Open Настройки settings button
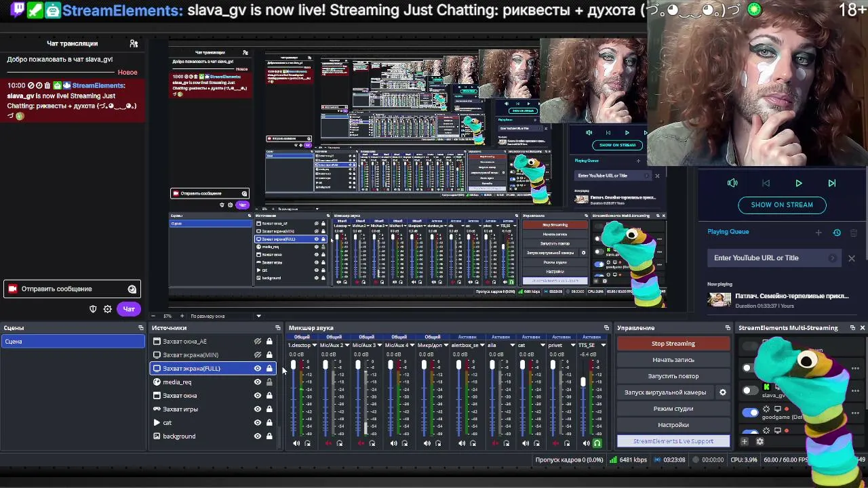This screenshot has height=488, width=868. [673, 425]
